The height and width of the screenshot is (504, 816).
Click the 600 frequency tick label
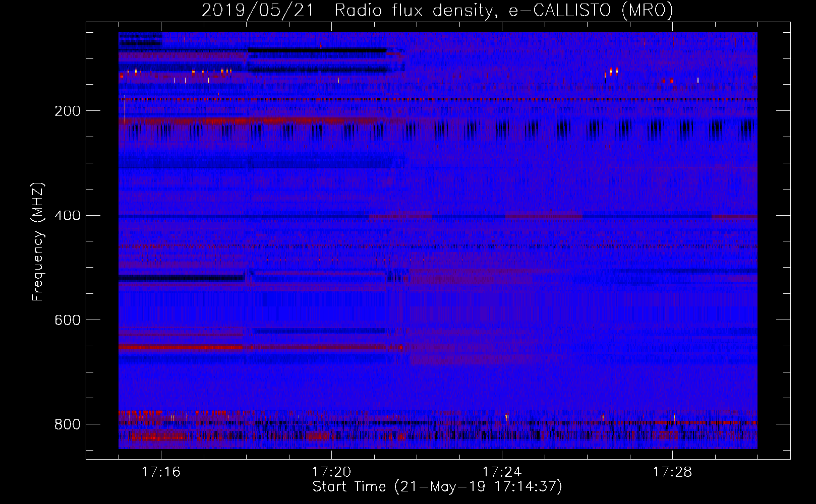67,321
